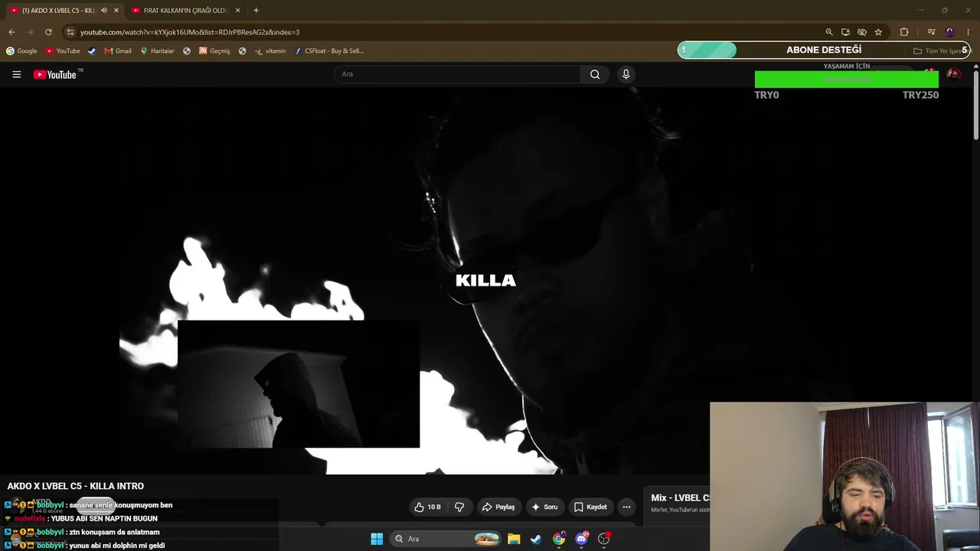Close the AKDO X LVBEL C5 tab
Image resolution: width=980 pixels, height=551 pixels.
pyautogui.click(x=116, y=11)
